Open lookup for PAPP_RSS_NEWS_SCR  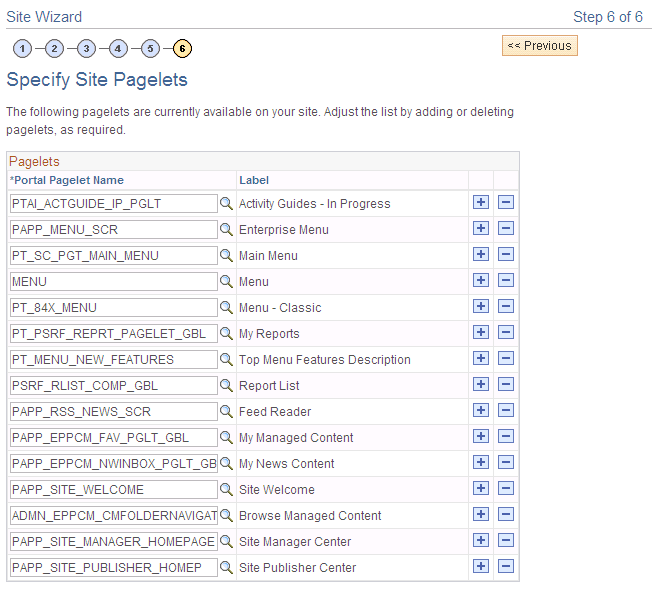(226, 412)
